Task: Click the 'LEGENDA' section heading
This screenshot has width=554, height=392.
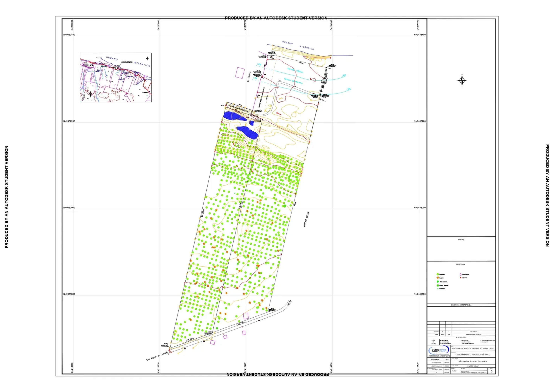Action: (x=460, y=264)
